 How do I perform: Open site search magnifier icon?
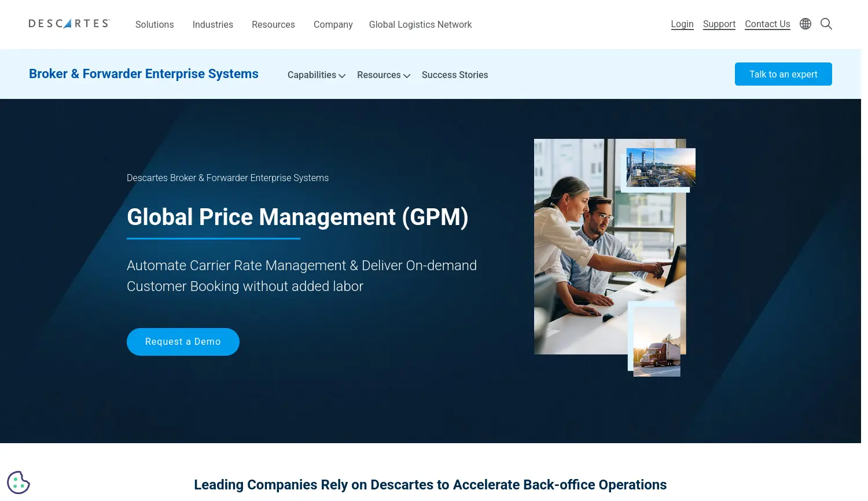click(x=826, y=24)
